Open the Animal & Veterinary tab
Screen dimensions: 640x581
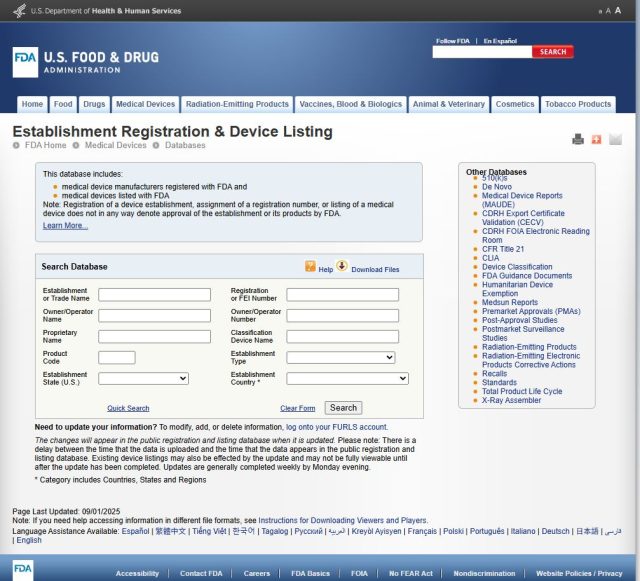[449, 104]
